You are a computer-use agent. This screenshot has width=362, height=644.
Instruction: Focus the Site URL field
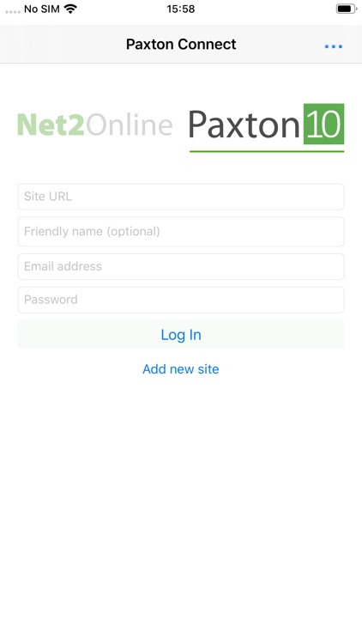(x=181, y=197)
